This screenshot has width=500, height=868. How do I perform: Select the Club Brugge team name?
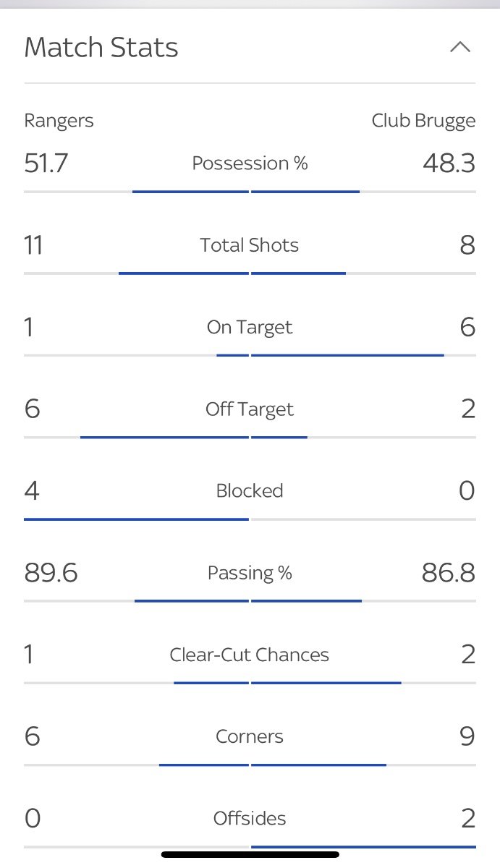point(423,120)
